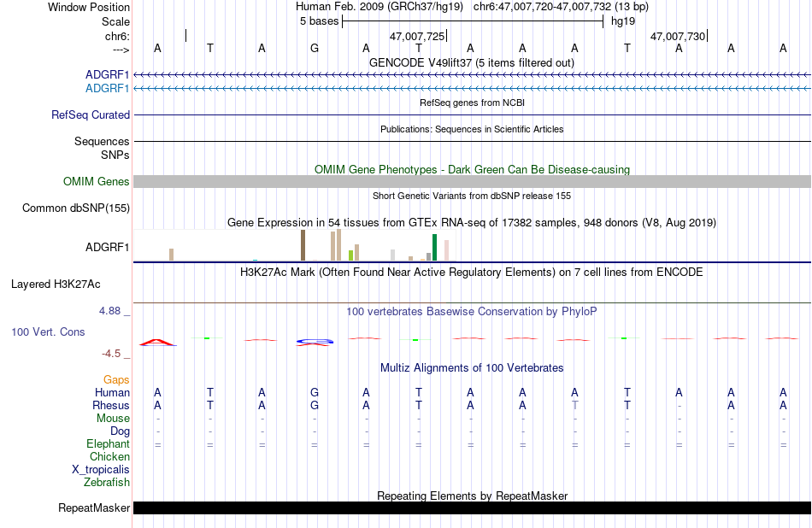This screenshot has height=528, width=812.
Task: Click the dark brown GTEx expression bar
Action: (x=303, y=245)
